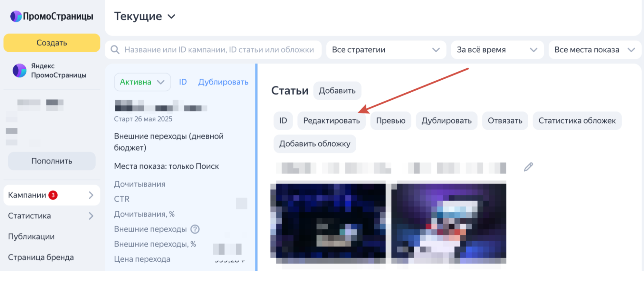
Task: Click the campaign Дублировать link
Action: pyautogui.click(x=223, y=82)
